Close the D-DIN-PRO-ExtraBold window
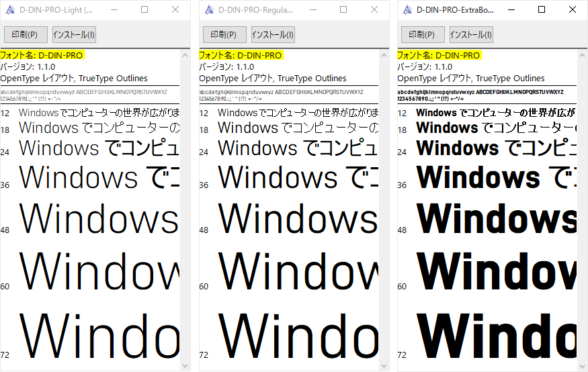Screen dimensions: 588x372 [573, 10]
